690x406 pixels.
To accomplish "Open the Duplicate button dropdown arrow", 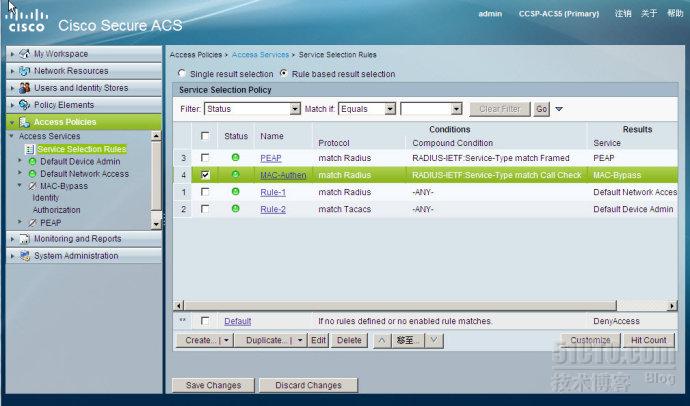I will 300,340.
